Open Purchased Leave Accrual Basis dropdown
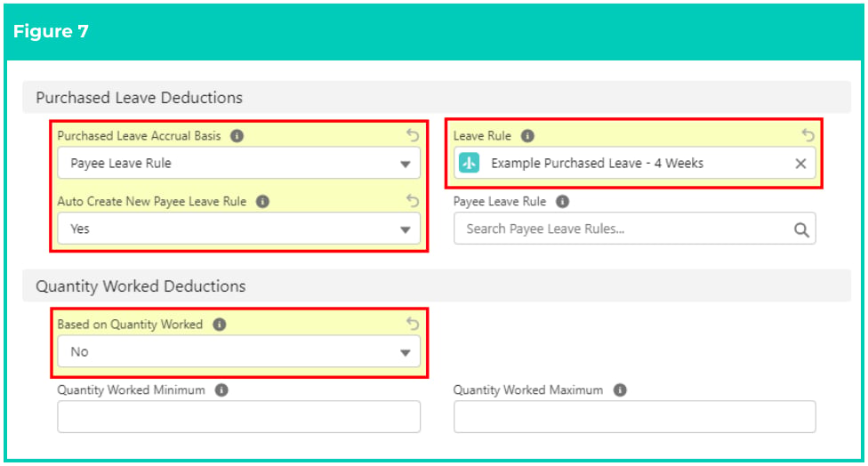Image resolution: width=868 pixels, height=466 pixels. click(x=238, y=164)
